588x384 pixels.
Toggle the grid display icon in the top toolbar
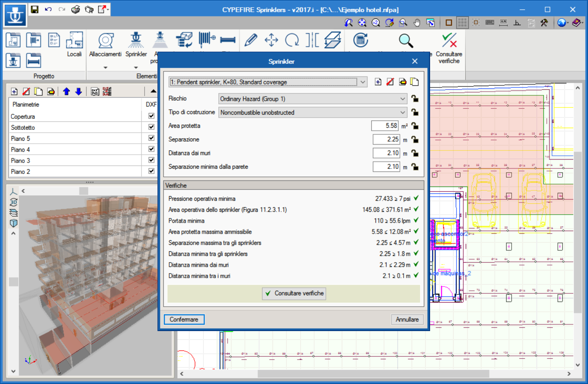click(x=462, y=23)
